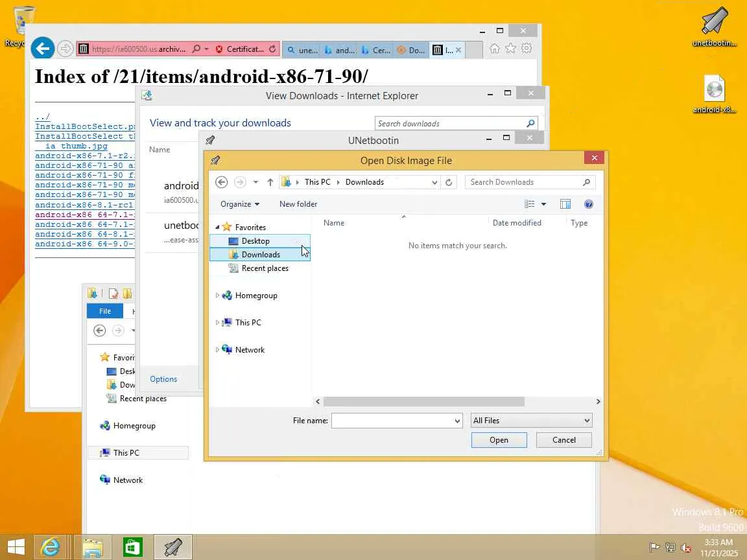The height and width of the screenshot is (560, 747).
Task: Click Internet Explorer Forward button
Action: [x=65, y=49]
